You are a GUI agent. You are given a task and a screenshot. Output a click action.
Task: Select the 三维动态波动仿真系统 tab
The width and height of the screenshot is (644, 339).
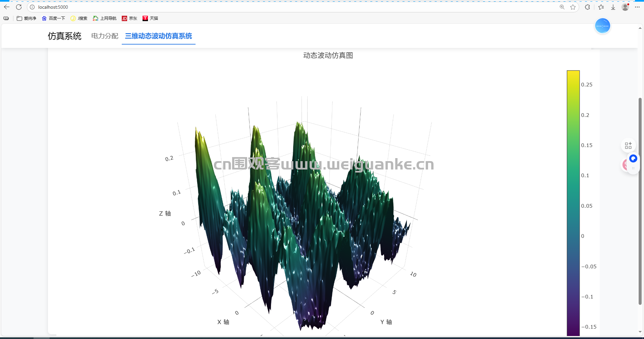point(158,36)
